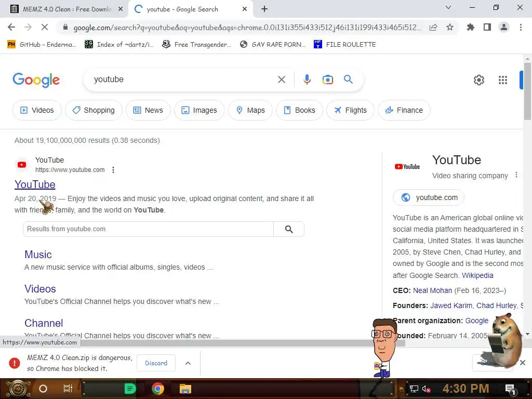
Task: Search by image with the camera icon
Action: pyautogui.click(x=327, y=79)
